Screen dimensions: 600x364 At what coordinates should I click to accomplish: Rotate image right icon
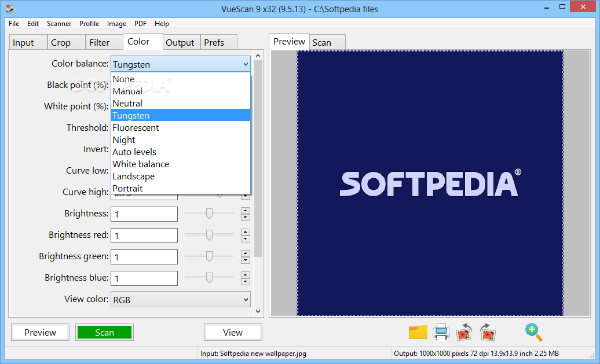pos(488,332)
